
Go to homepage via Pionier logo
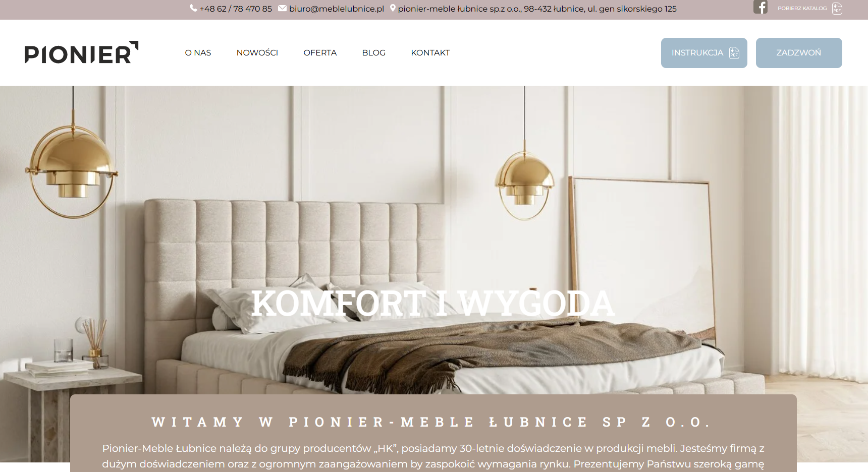click(x=81, y=52)
